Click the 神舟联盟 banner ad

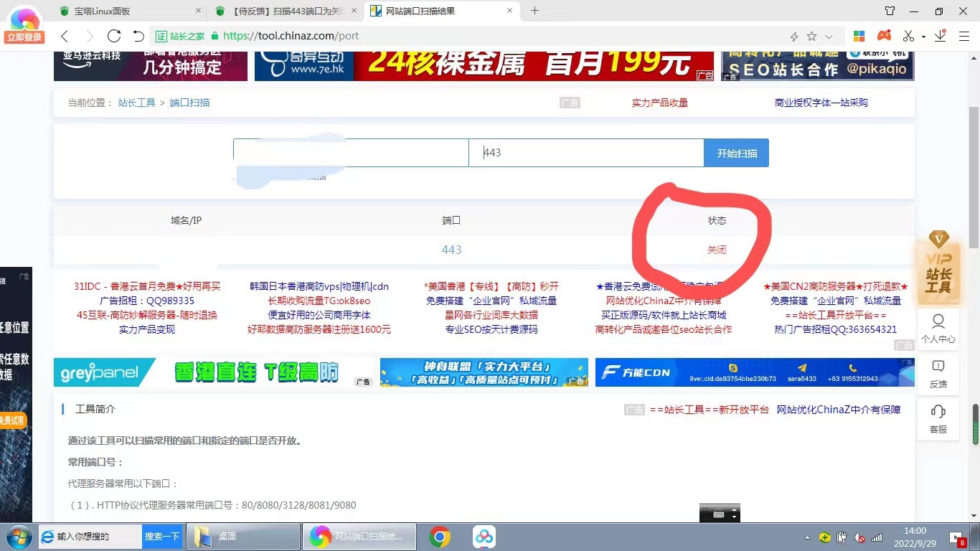484,372
